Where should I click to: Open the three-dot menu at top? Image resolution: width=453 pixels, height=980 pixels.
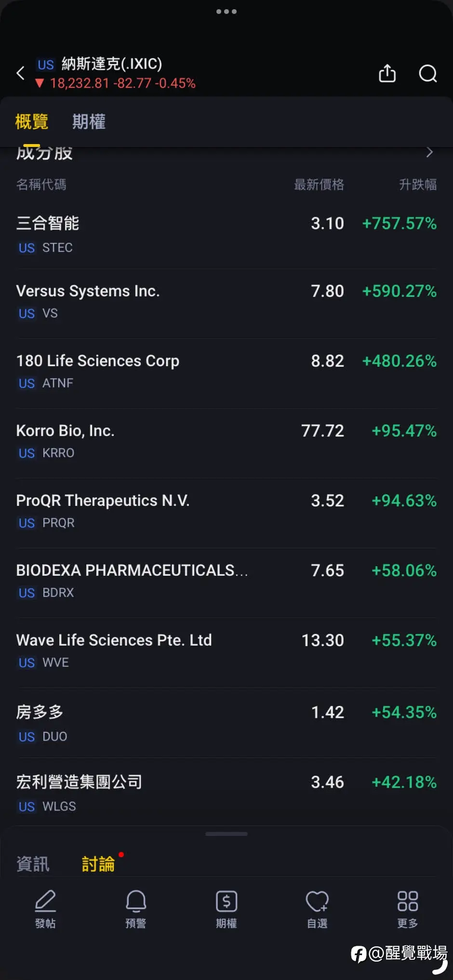point(226,12)
